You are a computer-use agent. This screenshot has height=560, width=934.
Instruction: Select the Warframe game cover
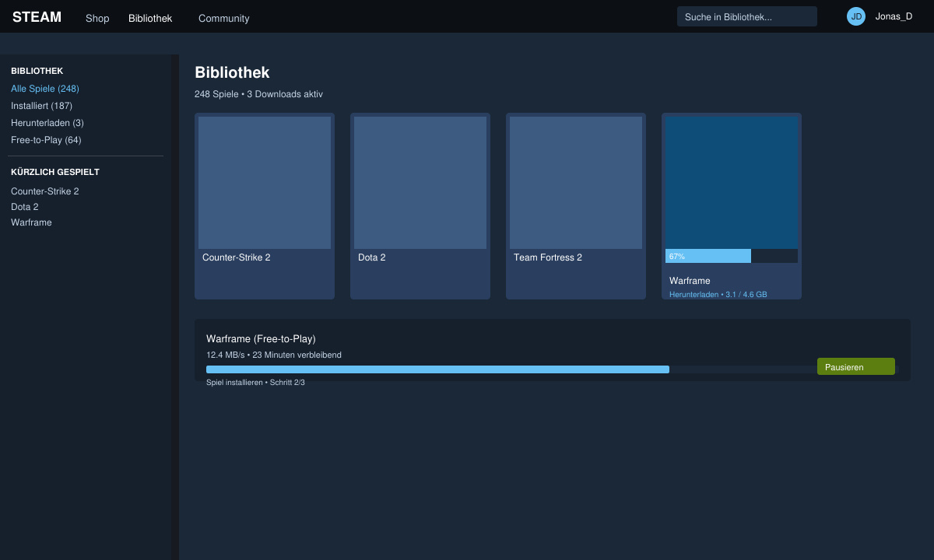click(732, 183)
